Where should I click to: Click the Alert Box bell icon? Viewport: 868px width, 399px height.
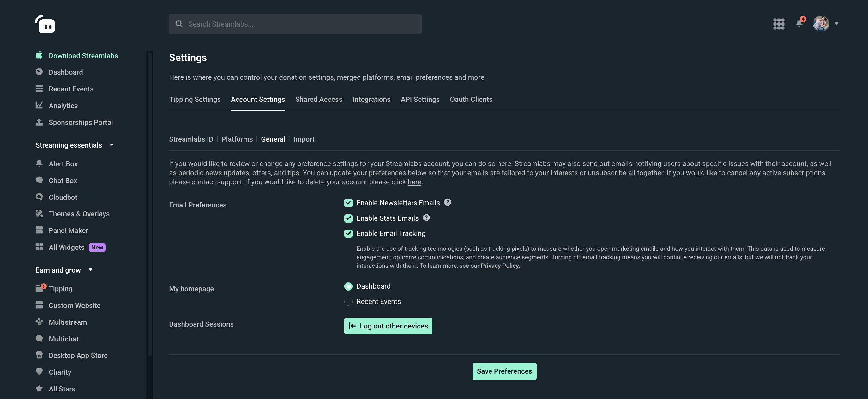click(39, 163)
